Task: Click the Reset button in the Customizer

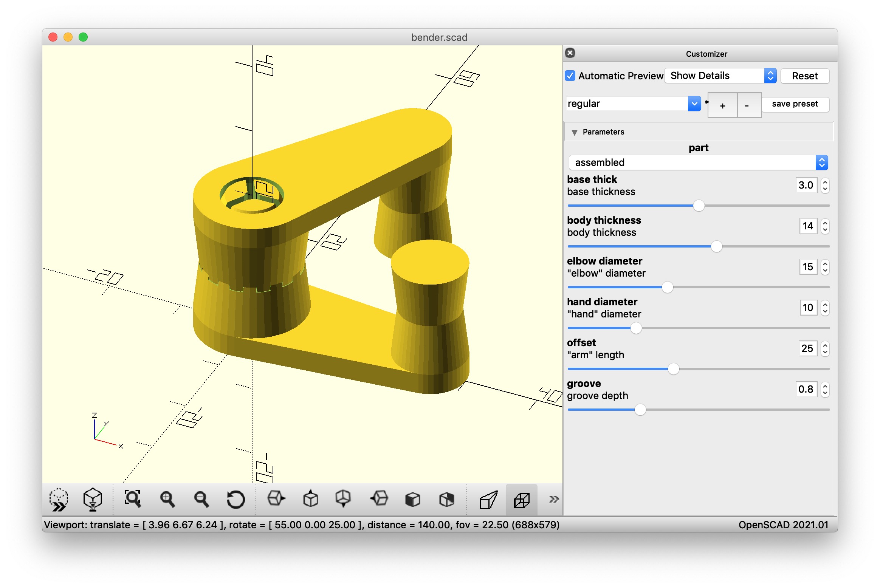Action: 804,76
